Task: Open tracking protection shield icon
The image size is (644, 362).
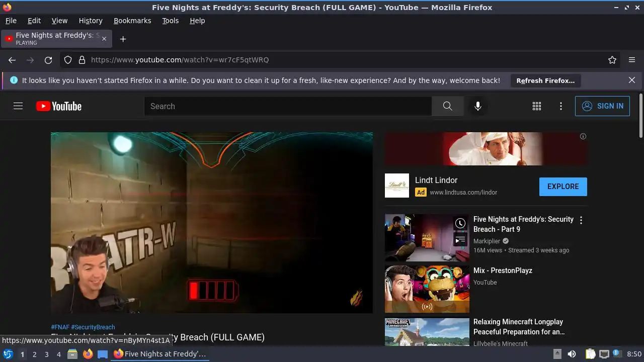Action: coord(68,60)
